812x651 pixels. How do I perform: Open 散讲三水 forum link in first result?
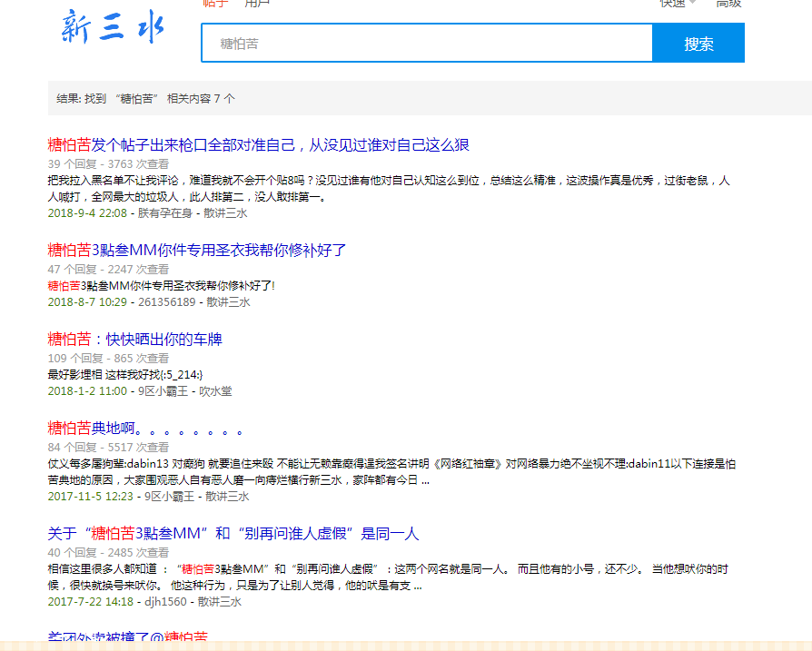(225, 213)
